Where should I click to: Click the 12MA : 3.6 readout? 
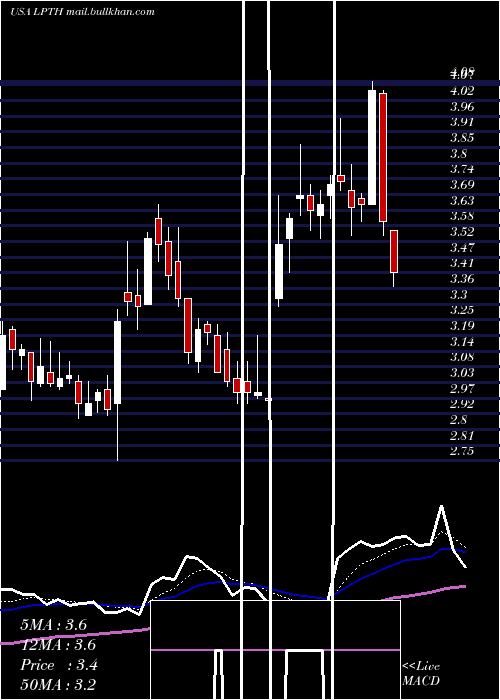58,645
